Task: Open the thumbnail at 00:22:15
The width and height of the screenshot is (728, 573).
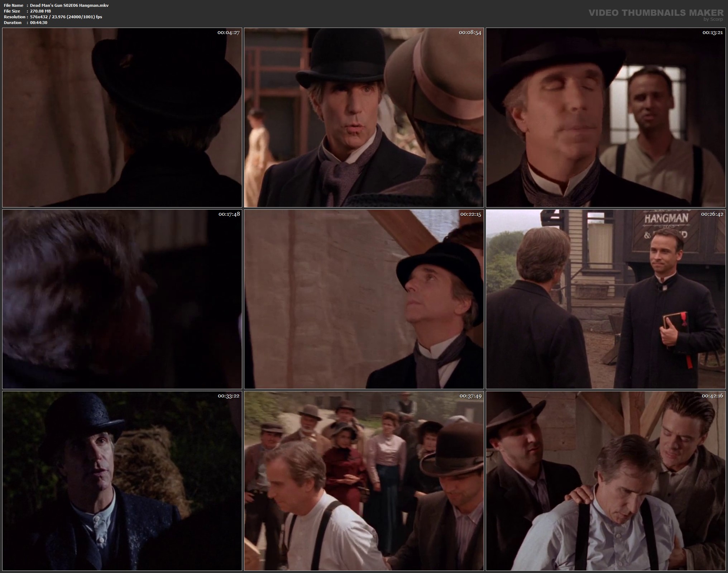Action: (x=364, y=299)
